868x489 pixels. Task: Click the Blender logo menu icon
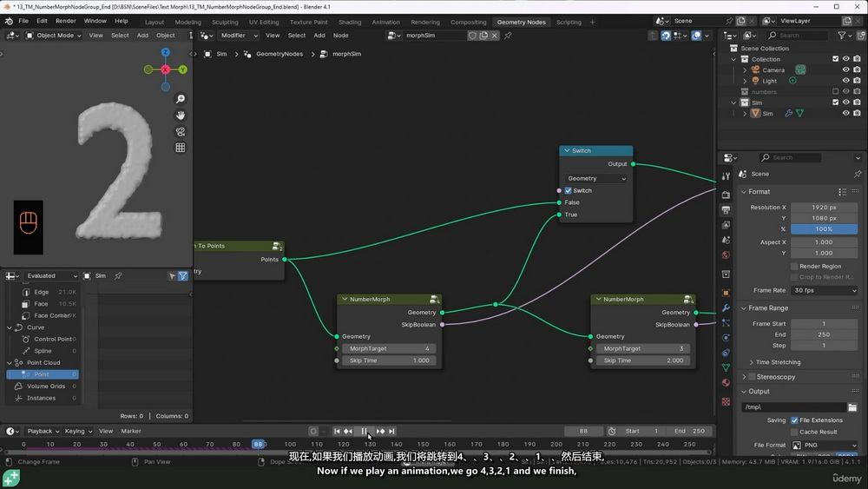[9, 21]
